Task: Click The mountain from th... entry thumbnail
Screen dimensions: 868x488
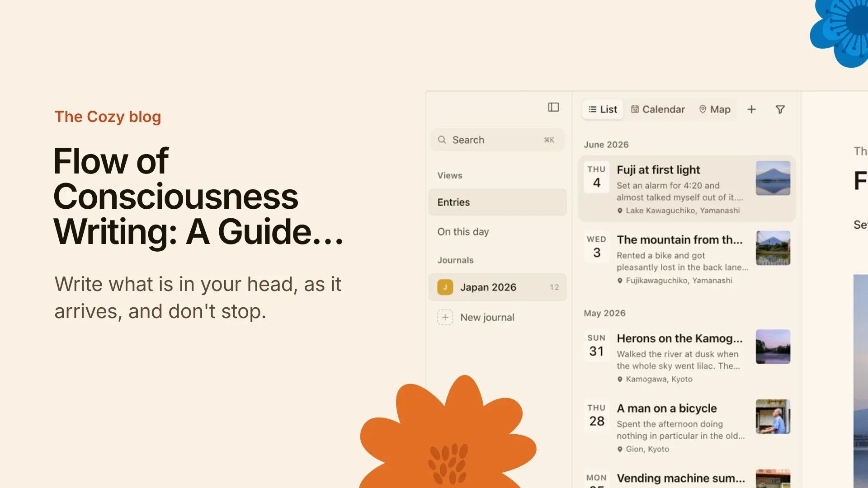Action: coord(773,248)
